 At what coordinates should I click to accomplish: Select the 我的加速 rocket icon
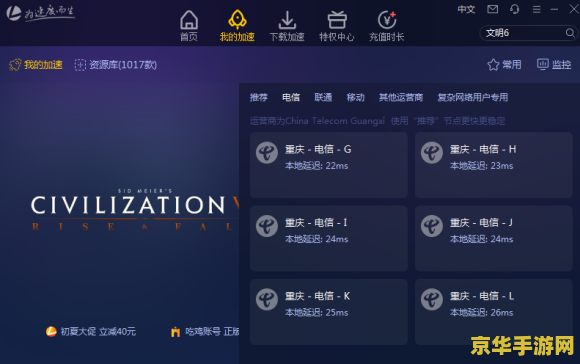pyautogui.click(x=237, y=25)
